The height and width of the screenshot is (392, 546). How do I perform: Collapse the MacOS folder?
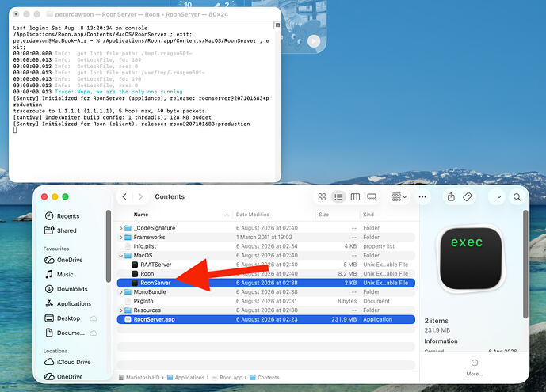coord(120,256)
